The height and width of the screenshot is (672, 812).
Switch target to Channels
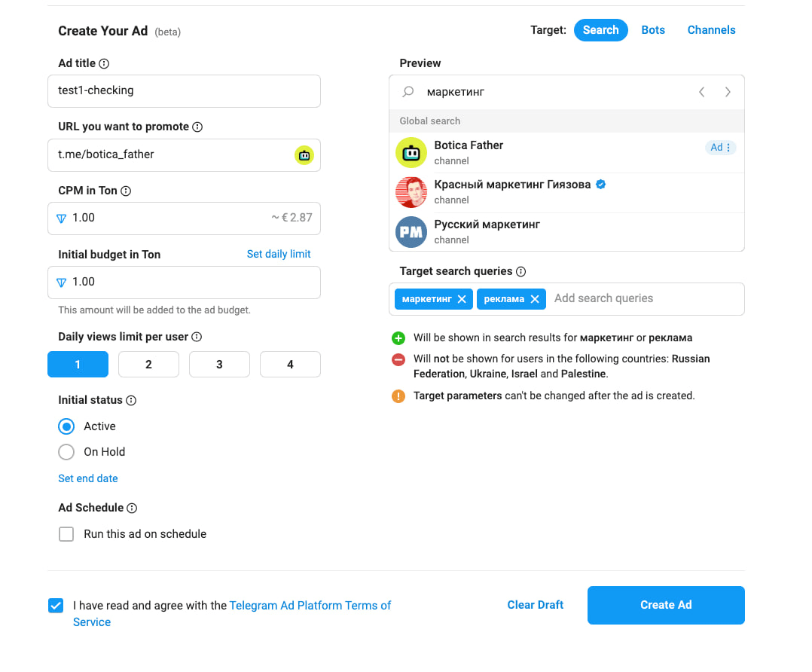coord(711,30)
